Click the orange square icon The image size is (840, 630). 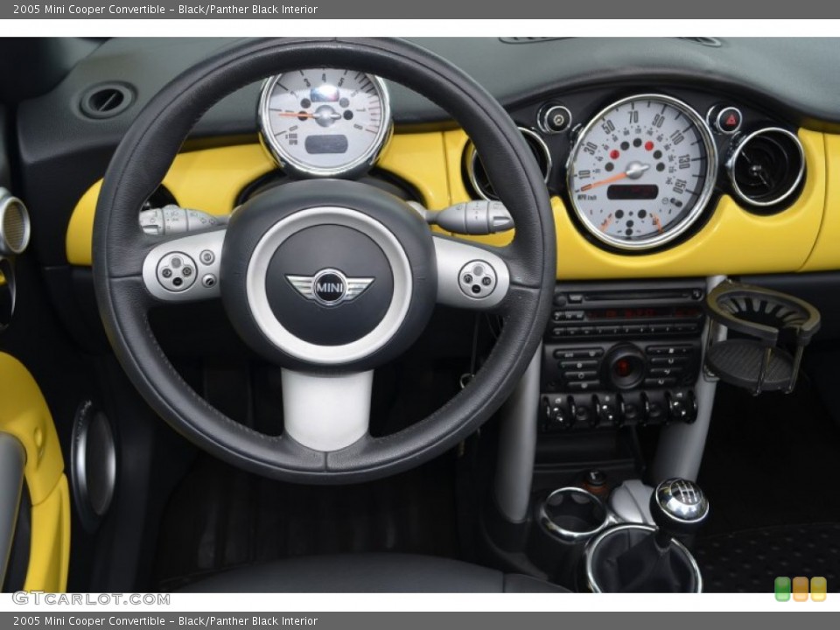[801, 589]
